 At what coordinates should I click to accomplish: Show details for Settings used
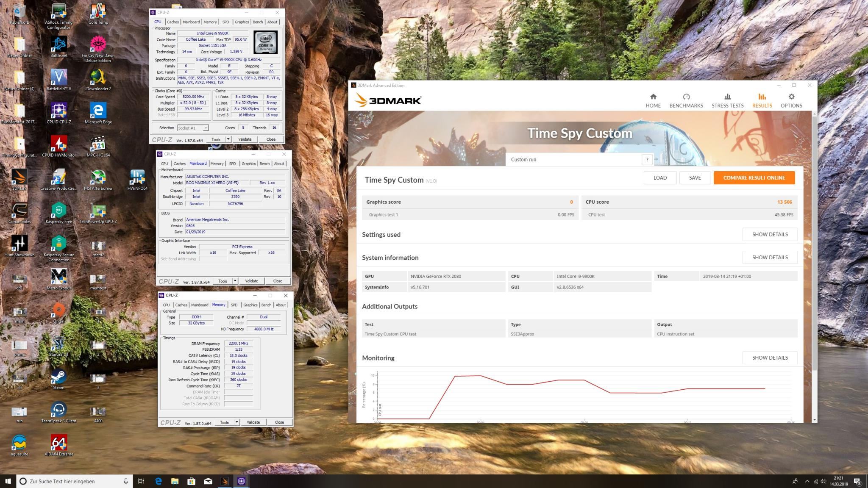click(770, 234)
